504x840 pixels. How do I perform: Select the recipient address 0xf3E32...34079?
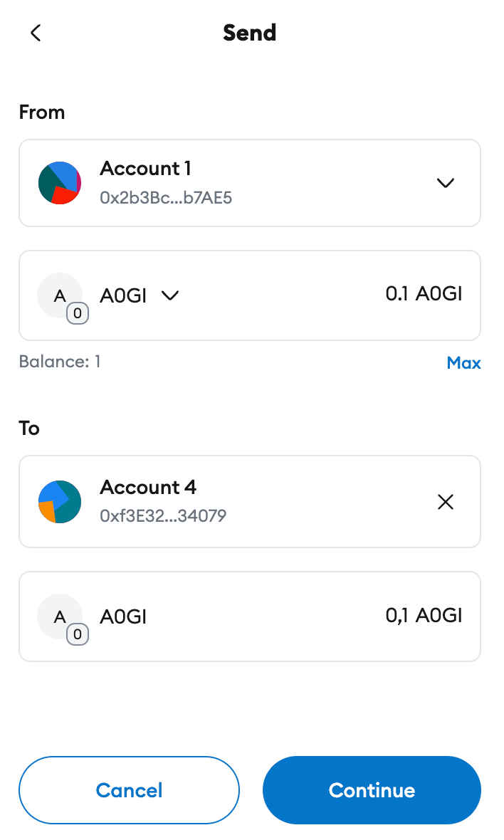point(163,515)
